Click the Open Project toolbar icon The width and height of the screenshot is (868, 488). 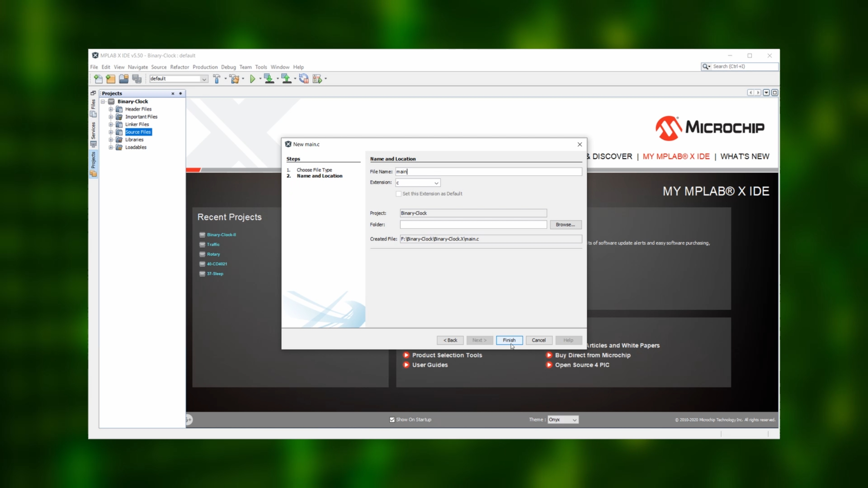[x=124, y=79]
